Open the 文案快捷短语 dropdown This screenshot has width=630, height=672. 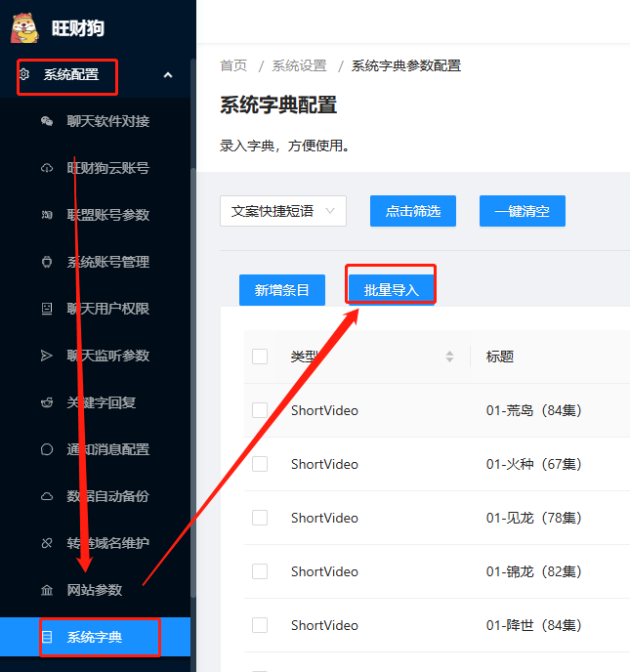(283, 211)
